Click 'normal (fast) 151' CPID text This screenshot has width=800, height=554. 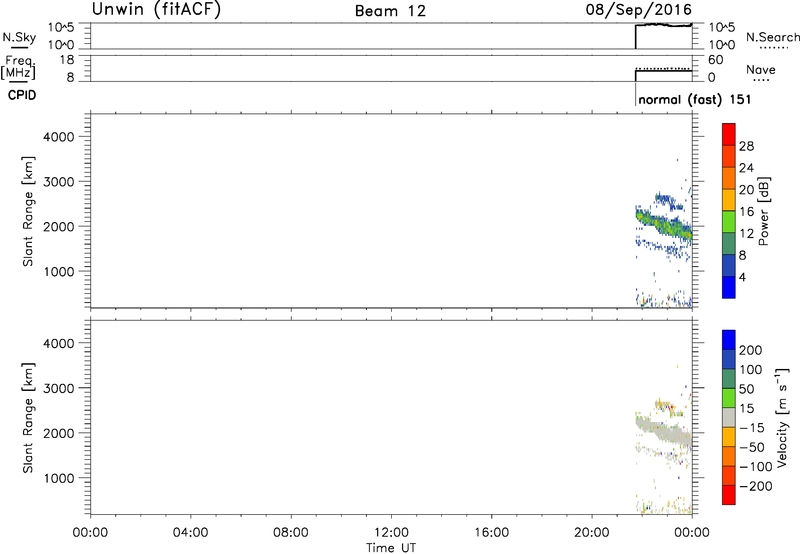coord(694,99)
